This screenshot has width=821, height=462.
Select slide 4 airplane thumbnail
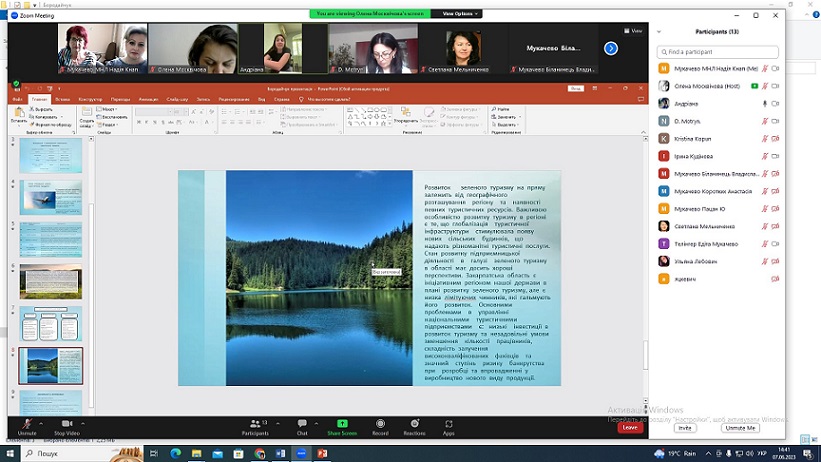pos(51,197)
